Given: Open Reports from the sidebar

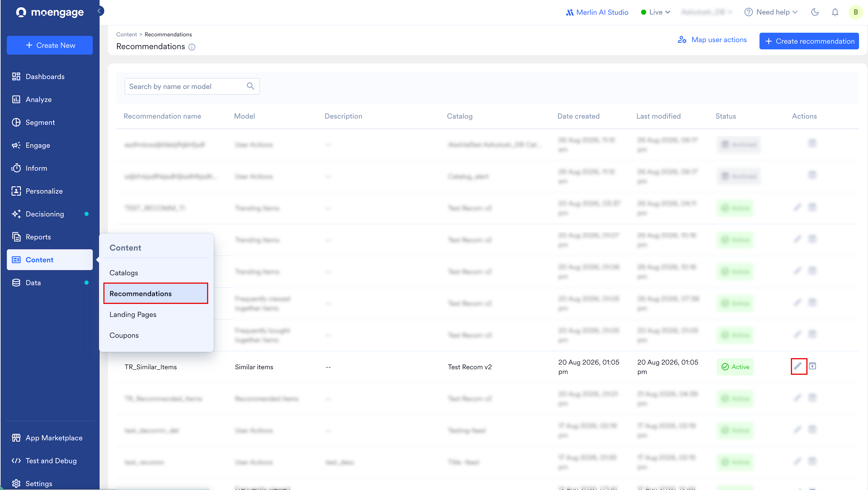Looking at the screenshot, I should (50, 237).
